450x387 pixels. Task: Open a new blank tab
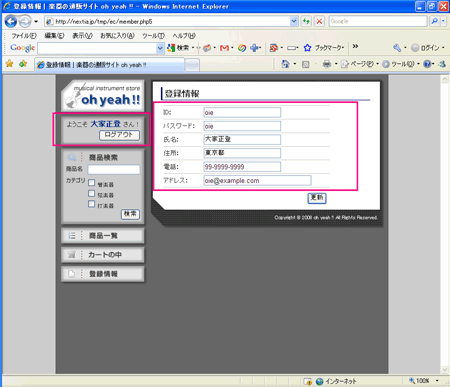click(x=192, y=65)
